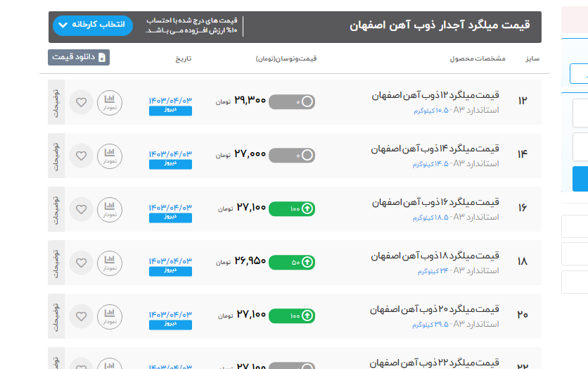Screen dimensions: 588x369
Task: Open chart icon for size 12 rebar
Action: click(109, 103)
